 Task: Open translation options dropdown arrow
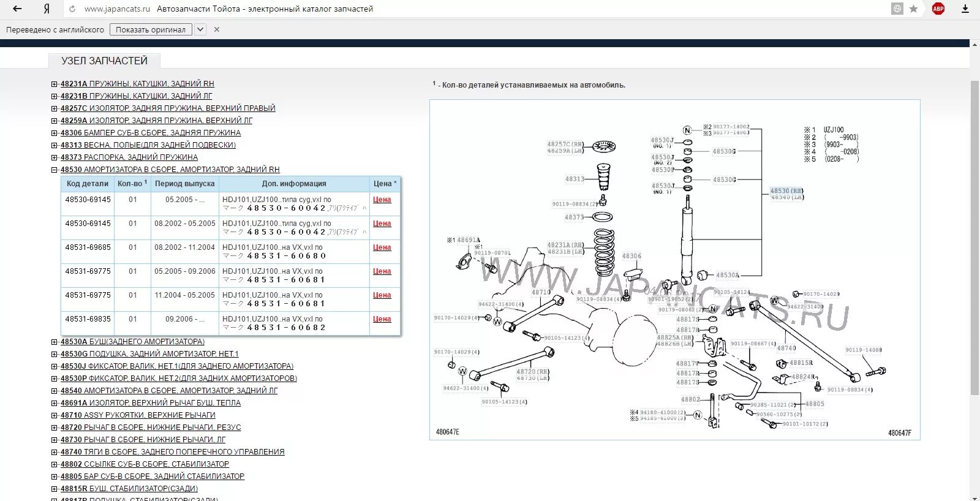click(x=200, y=29)
